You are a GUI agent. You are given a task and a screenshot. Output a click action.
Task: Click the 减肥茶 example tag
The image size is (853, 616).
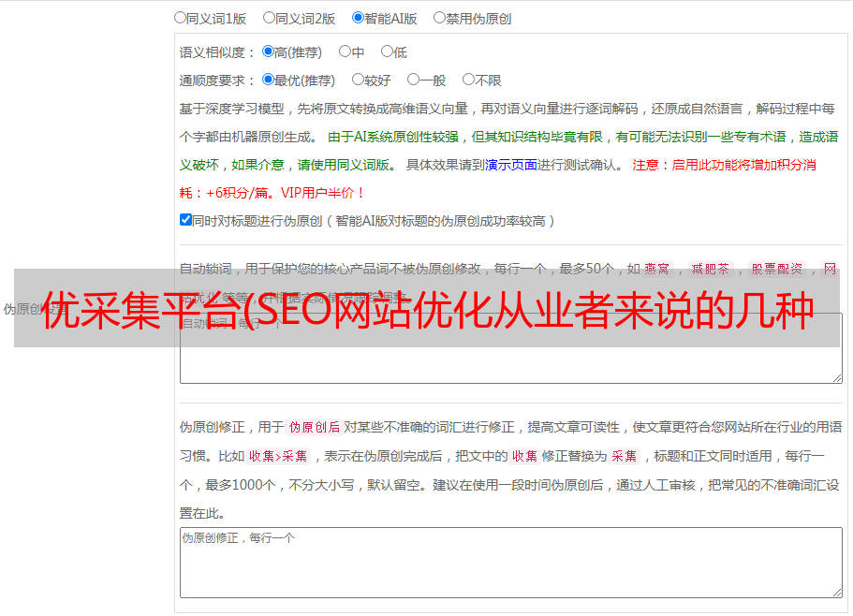[710, 269]
